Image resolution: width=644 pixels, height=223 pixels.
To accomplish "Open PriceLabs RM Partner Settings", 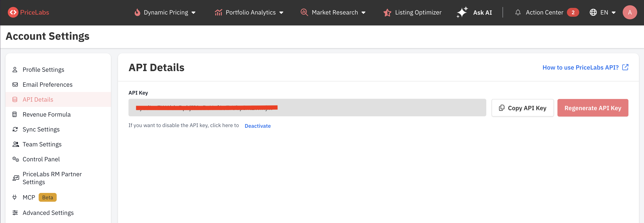I will point(58,178).
